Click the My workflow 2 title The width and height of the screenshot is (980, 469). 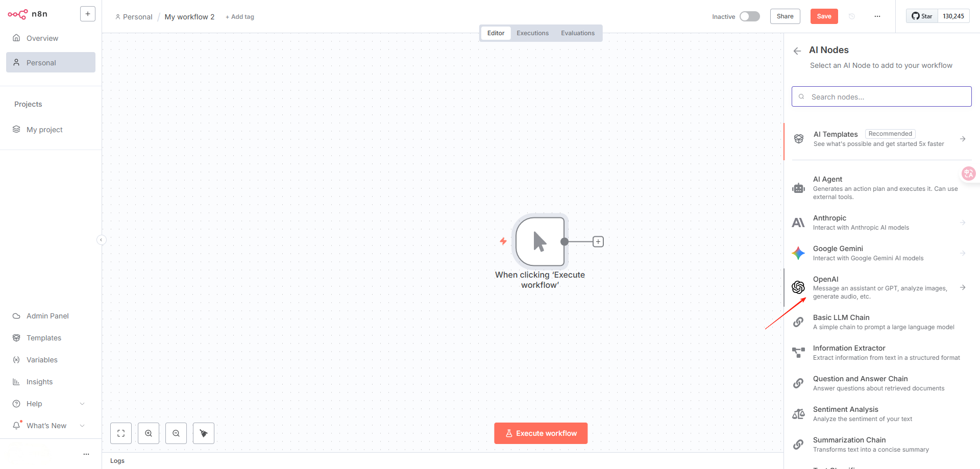(x=189, y=17)
